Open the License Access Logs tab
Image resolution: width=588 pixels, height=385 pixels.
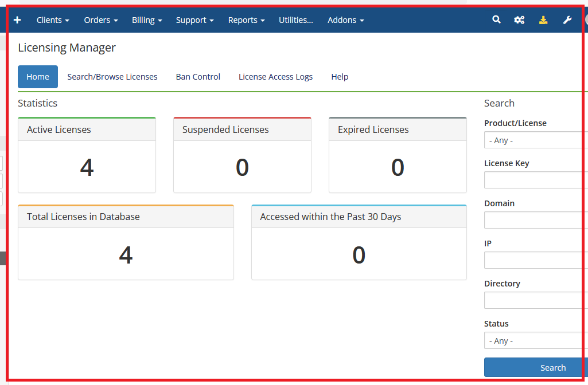click(x=275, y=77)
